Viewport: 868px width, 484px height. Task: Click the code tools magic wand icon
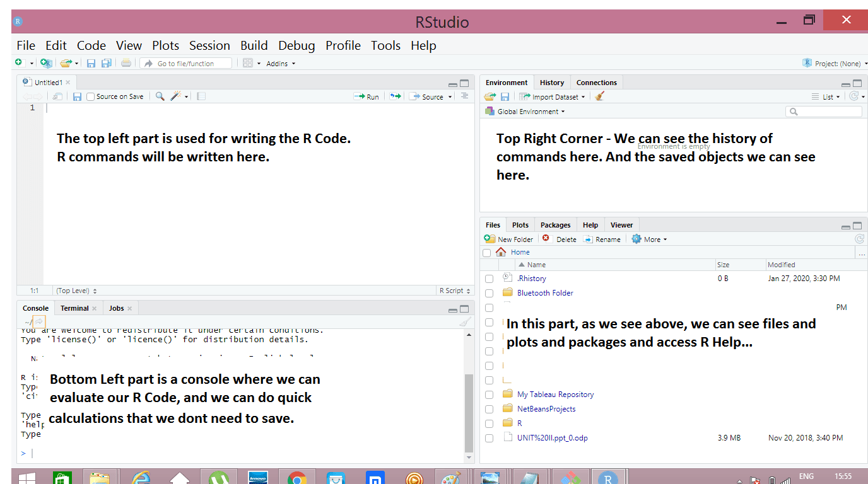pyautogui.click(x=176, y=96)
